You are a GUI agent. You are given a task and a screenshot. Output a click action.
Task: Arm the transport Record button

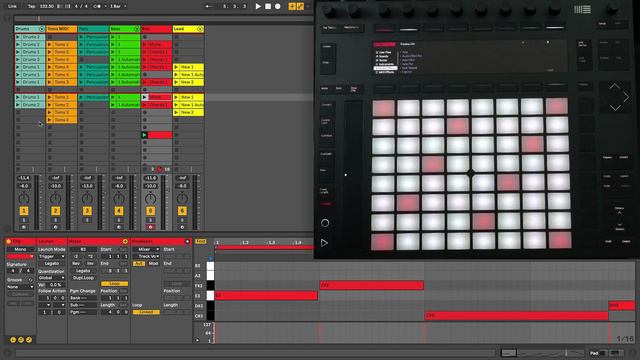point(278,6)
